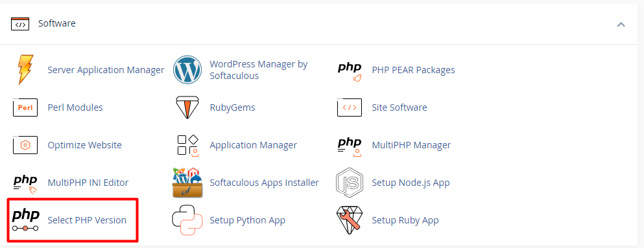Viewport: 644px width, 248px height.
Task: Collapse the Software section with chevron
Action: (x=621, y=24)
